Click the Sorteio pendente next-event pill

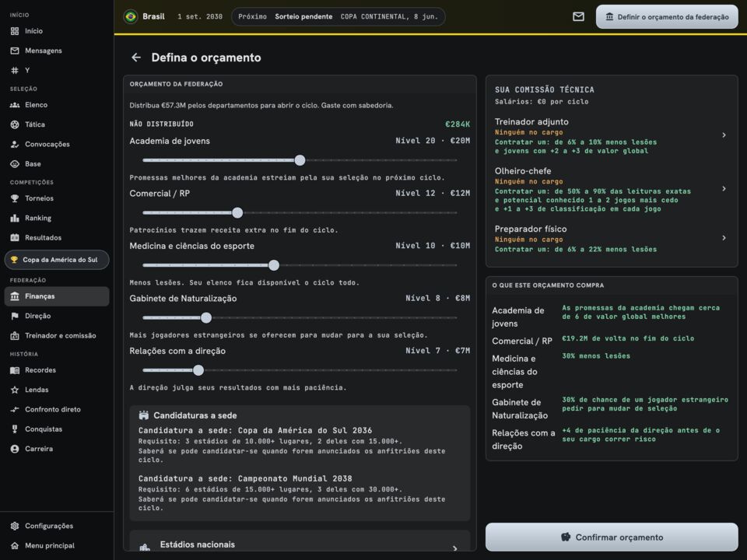tap(338, 16)
